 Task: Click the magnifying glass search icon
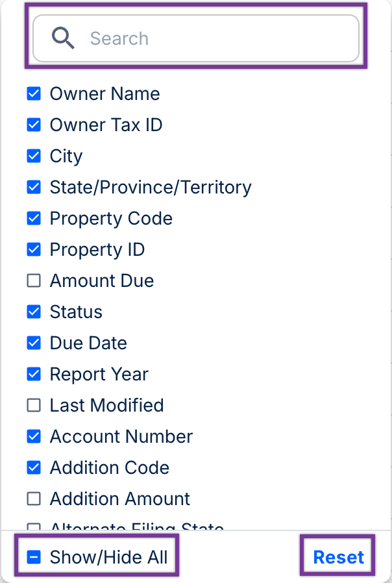63,39
